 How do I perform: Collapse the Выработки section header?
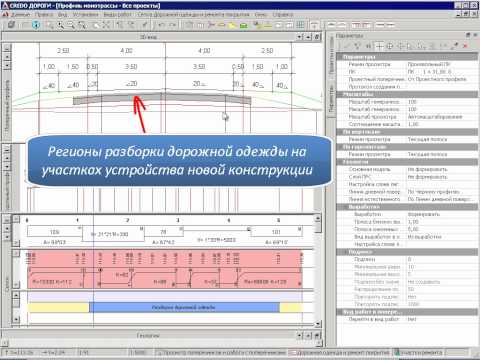pyautogui.click(x=407, y=207)
